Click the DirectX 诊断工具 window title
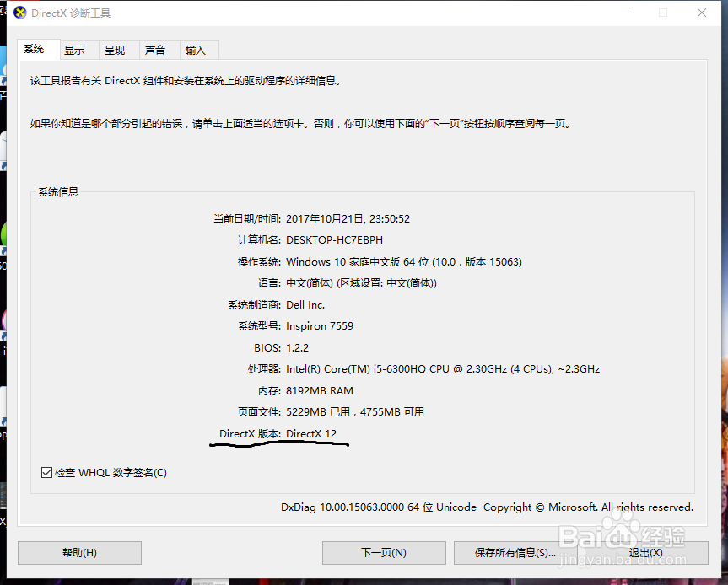 [71, 13]
